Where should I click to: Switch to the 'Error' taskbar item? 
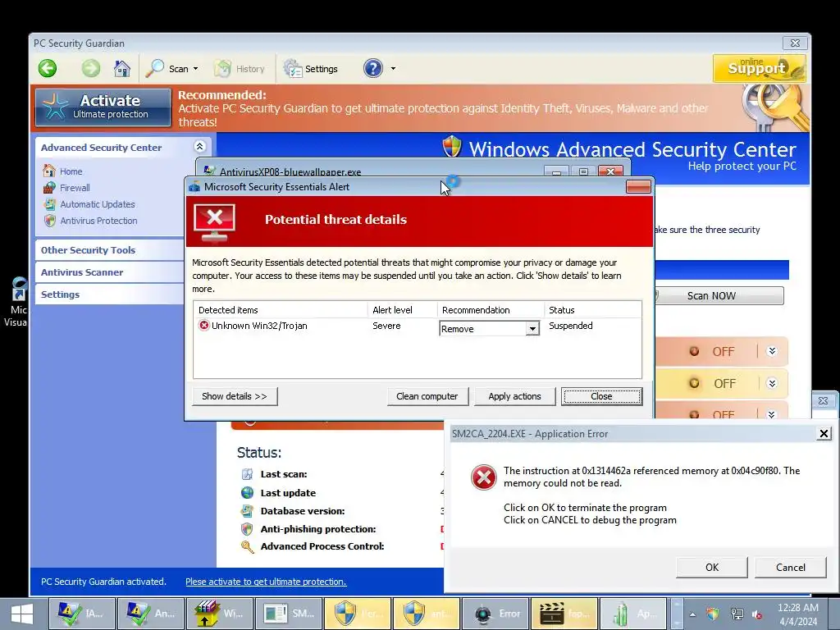(495, 614)
